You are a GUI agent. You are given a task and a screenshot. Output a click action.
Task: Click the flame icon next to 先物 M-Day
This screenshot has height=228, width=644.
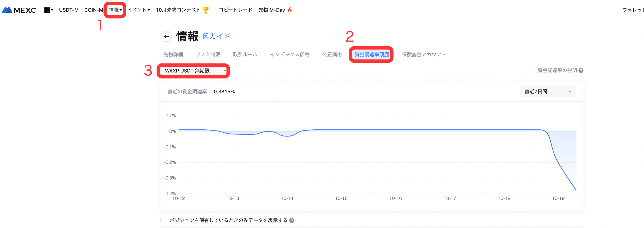[290, 10]
